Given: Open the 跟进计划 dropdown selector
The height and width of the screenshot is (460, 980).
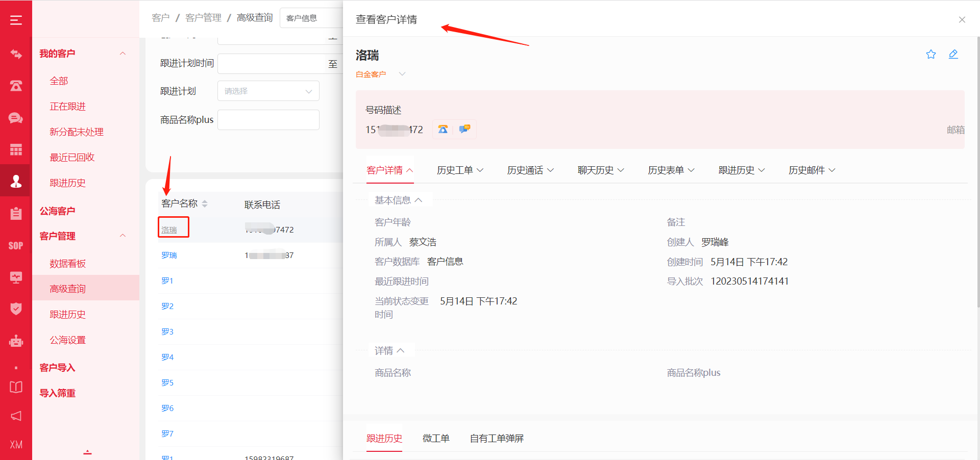Looking at the screenshot, I should (x=268, y=91).
